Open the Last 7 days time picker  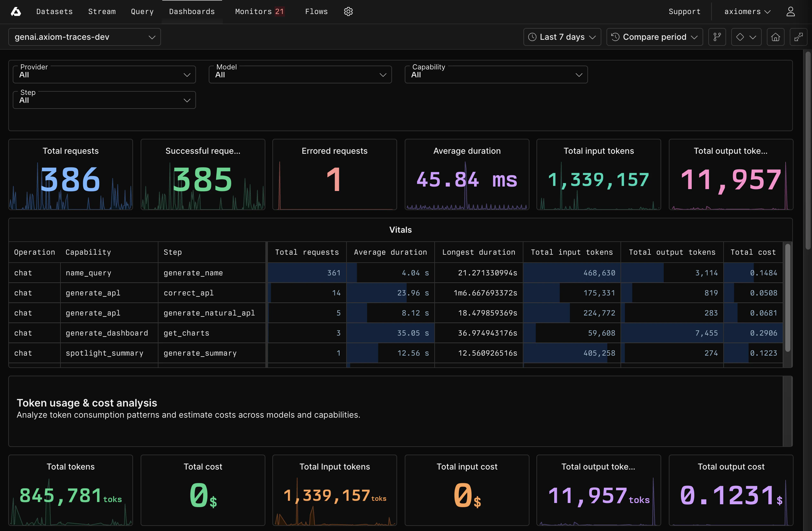pyautogui.click(x=562, y=37)
